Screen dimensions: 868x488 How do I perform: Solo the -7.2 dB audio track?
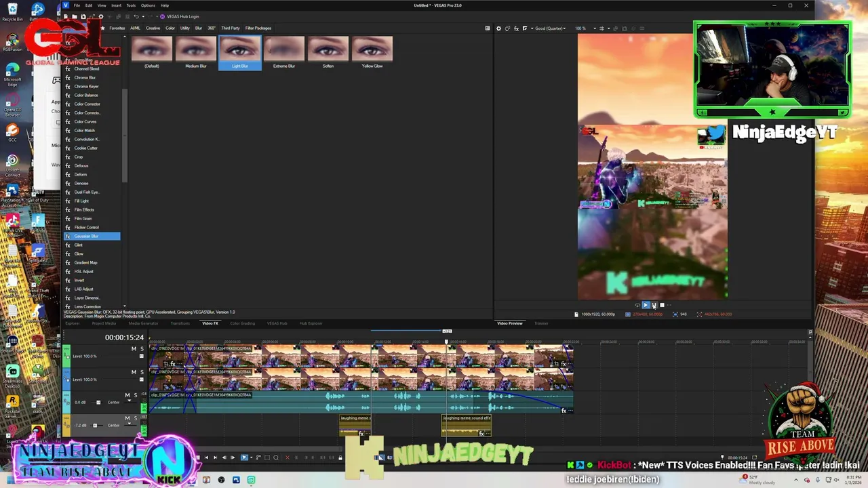pos(136,418)
